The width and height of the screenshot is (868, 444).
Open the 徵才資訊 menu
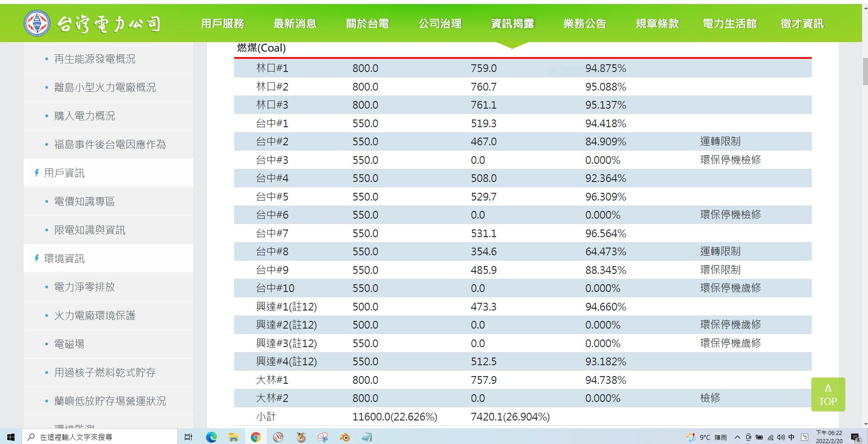click(x=802, y=24)
